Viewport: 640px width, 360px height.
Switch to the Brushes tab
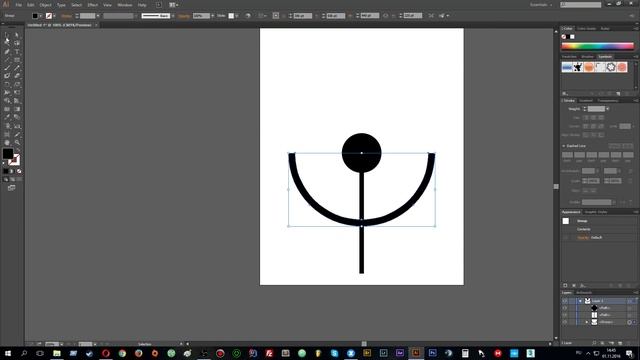[587, 56]
